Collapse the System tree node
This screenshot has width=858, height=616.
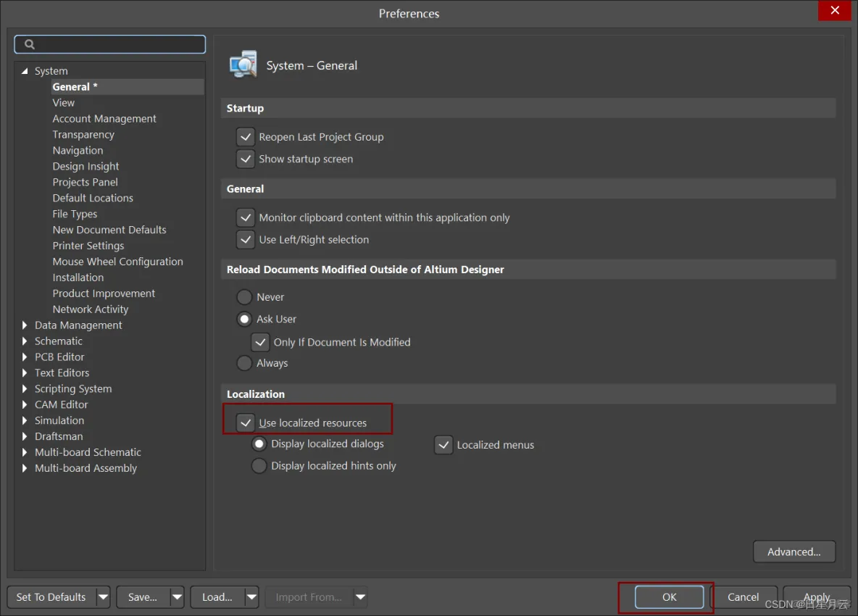point(25,71)
